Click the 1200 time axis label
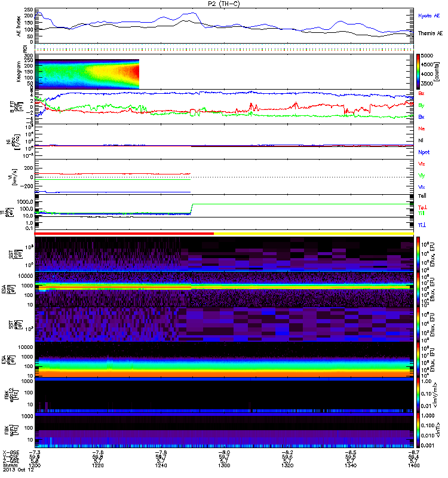 (x=35, y=465)
